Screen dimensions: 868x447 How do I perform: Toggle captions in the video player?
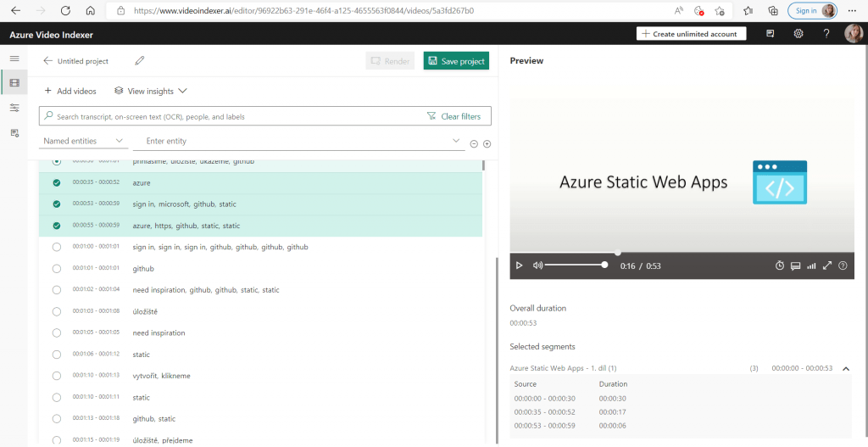[x=795, y=265]
